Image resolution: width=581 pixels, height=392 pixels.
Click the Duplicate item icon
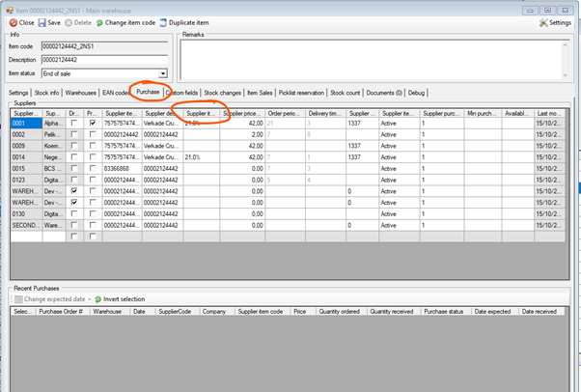tap(163, 22)
